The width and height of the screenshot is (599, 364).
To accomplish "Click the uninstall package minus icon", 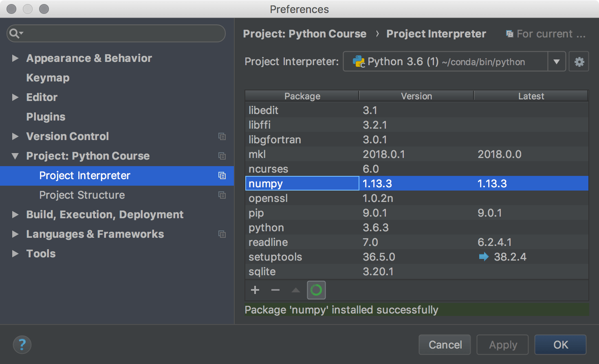I will tap(275, 290).
